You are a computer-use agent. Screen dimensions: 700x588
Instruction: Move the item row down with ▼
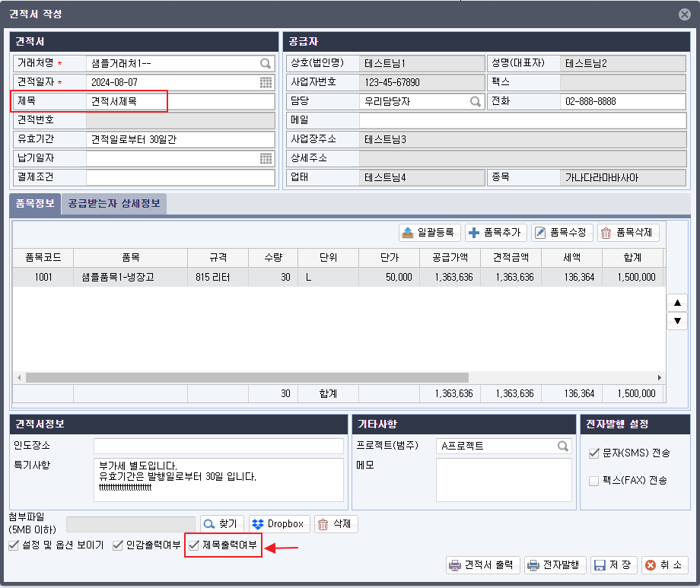pos(677,320)
